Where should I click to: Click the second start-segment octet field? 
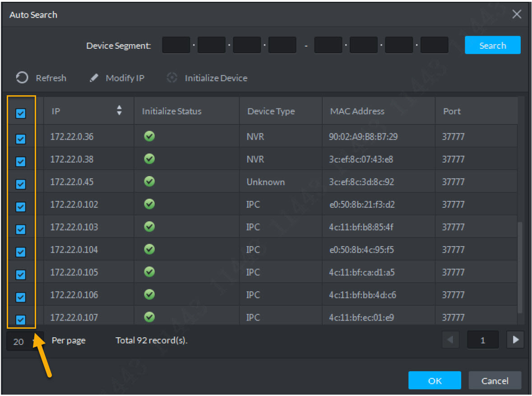tap(211, 45)
